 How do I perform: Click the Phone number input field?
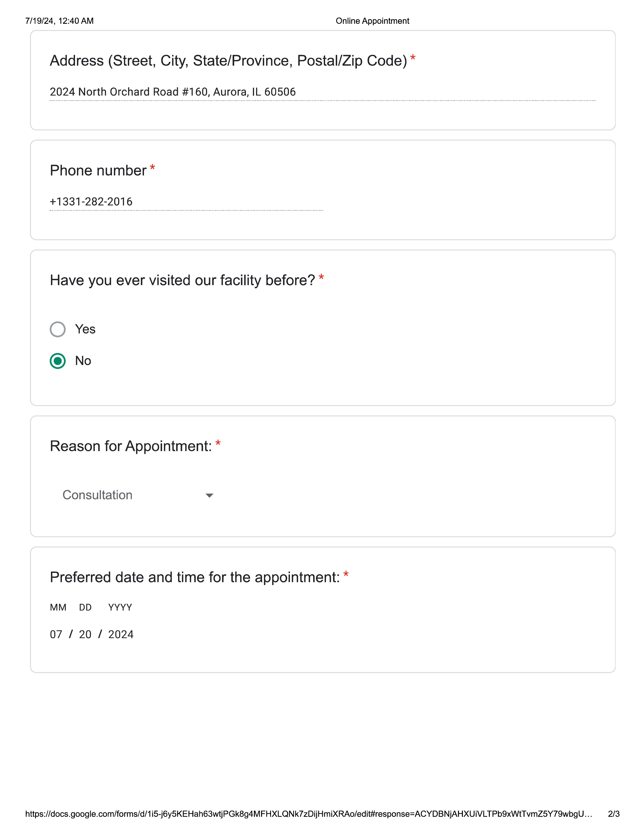pyautogui.click(x=186, y=202)
